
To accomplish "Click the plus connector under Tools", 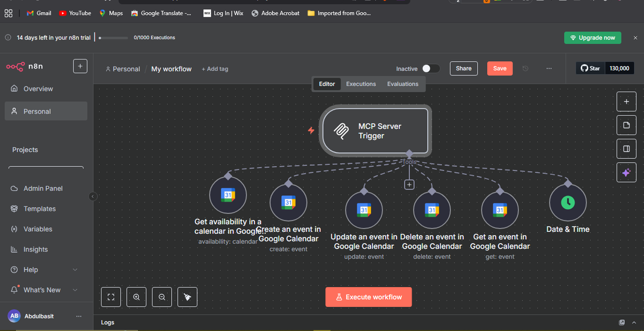I will point(409,185).
